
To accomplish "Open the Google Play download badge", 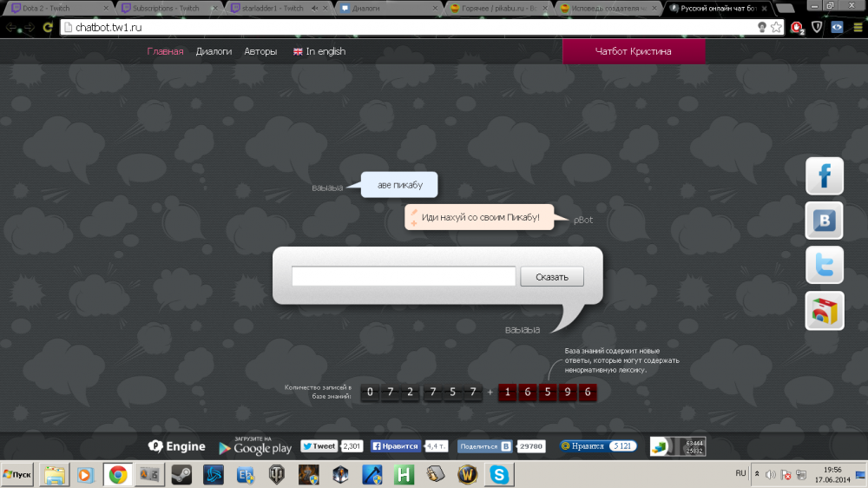I will point(254,446).
